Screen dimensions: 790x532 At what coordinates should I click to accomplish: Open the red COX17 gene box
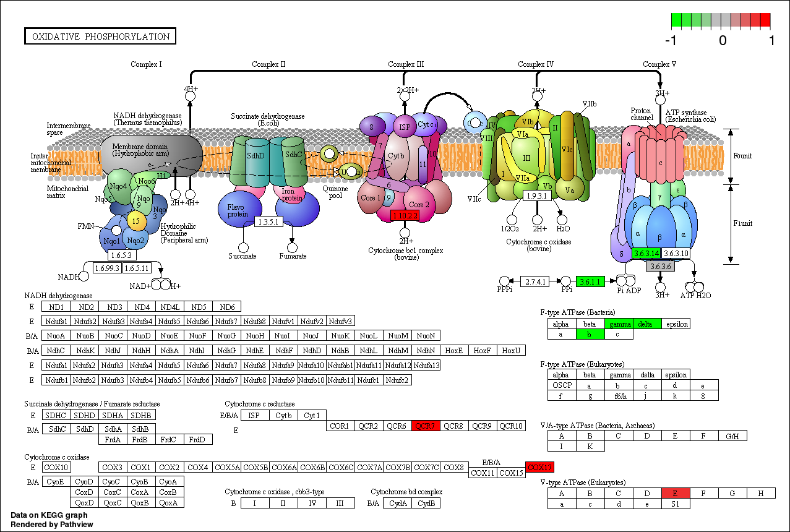(x=539, y=466)
